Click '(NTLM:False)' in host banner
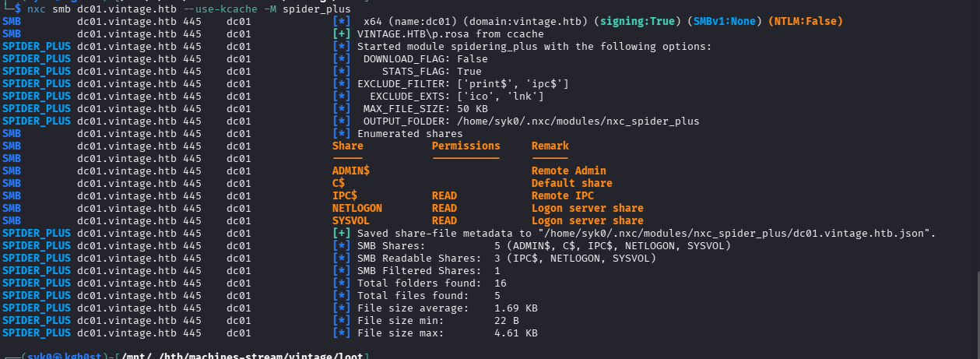Screen dimensions: 980x359 (806, 21)
